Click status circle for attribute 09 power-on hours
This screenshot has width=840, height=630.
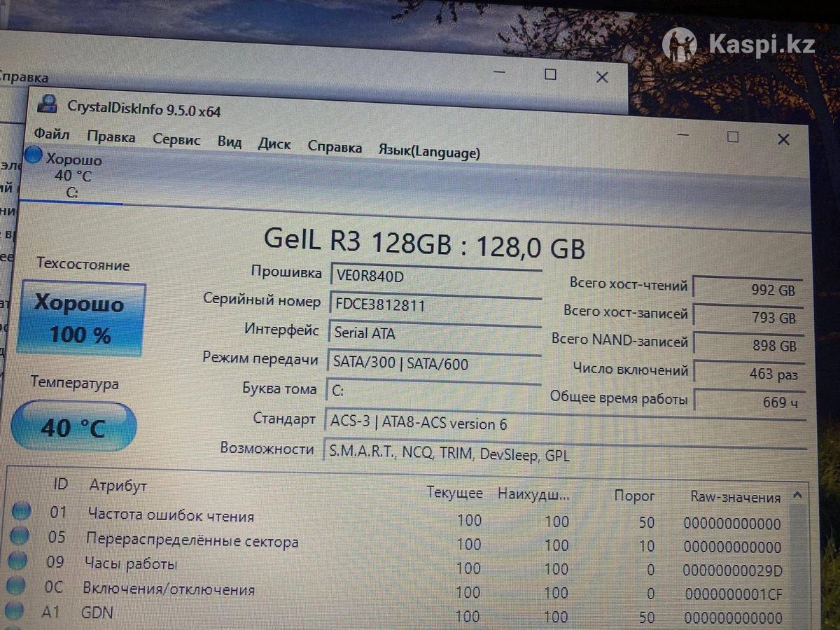click(18, 561)
